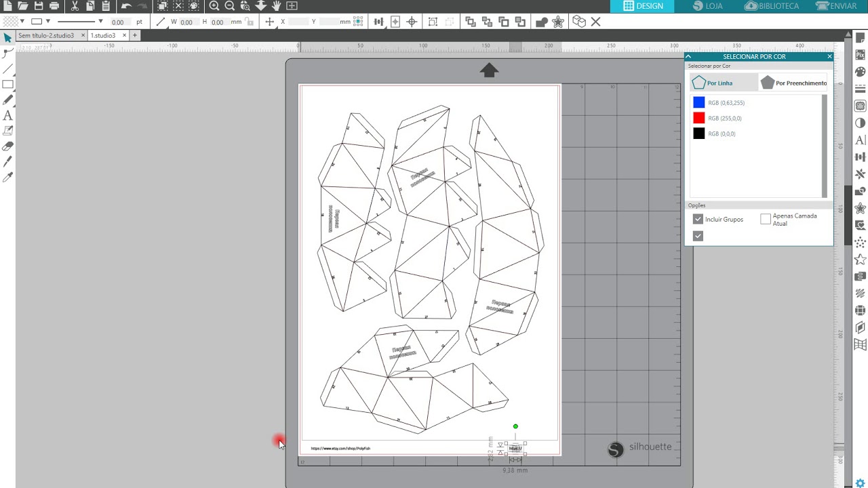Viewport: 868px width, 488px height.
Task: Select all objects icon
Action: (x=163, y=6)
